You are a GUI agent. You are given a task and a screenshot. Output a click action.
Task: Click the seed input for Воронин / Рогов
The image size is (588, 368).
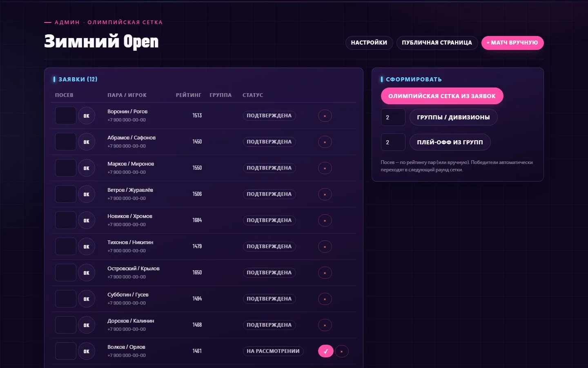(x=66, y=116)
